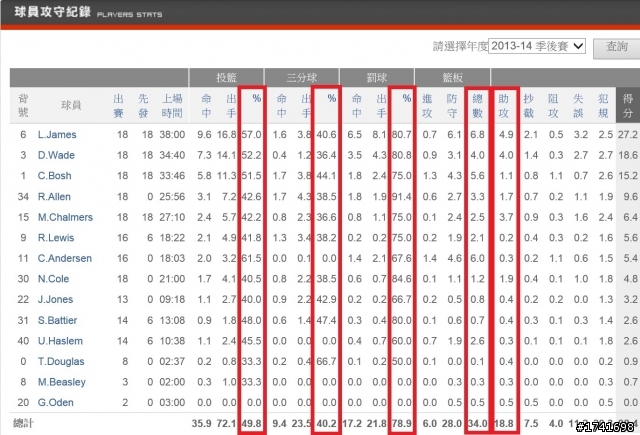This screenshot has height=435, width=640.
Task: Click the 球員攻守紀錄 page title
Action: pyautogui.click(x=52, y=12)
